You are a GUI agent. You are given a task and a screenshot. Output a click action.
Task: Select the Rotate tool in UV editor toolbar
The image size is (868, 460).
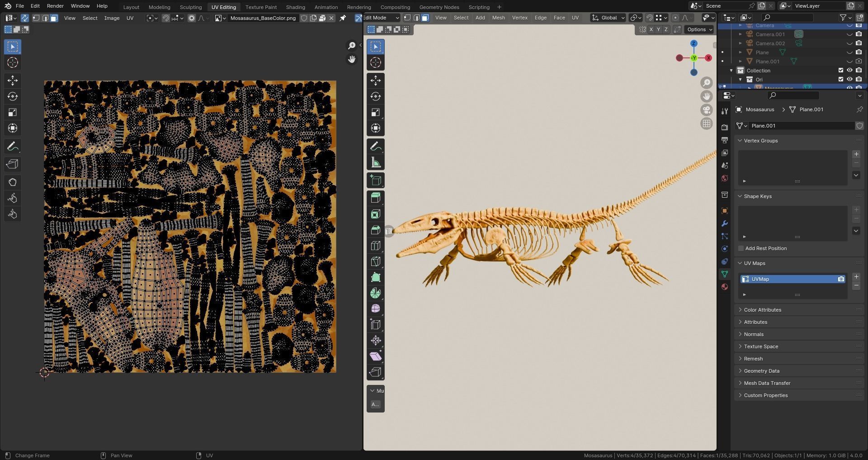(x=13, y=96)
